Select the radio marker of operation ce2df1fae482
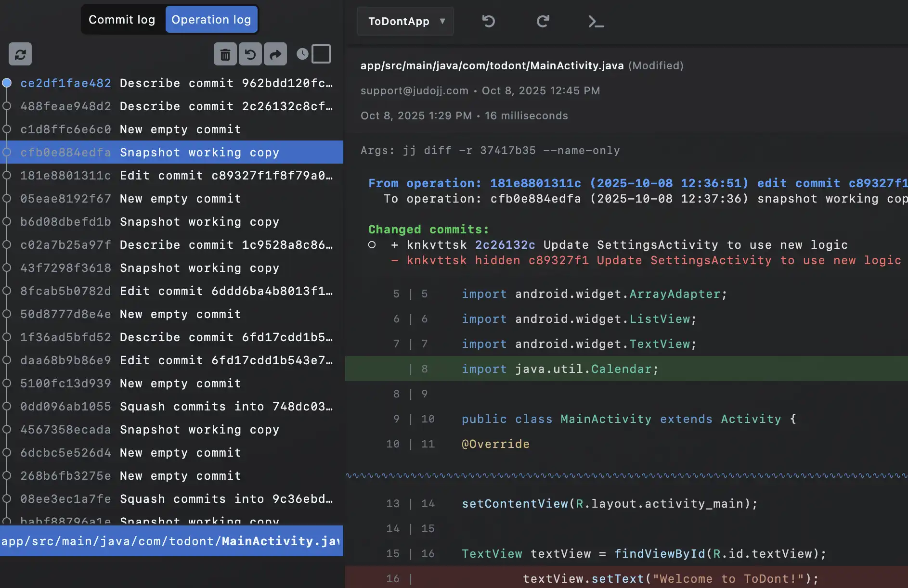908x588 pixels. tap(7, 83)
